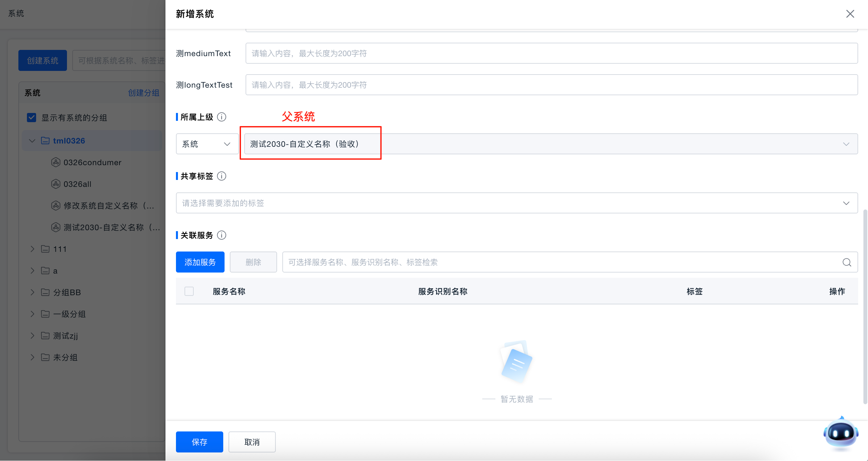Image resolution: width=868 pixels, height=461 pixels.
Task: Toggle the 显示有系统的分组 checkbox
Action: [x=31, y=118]
